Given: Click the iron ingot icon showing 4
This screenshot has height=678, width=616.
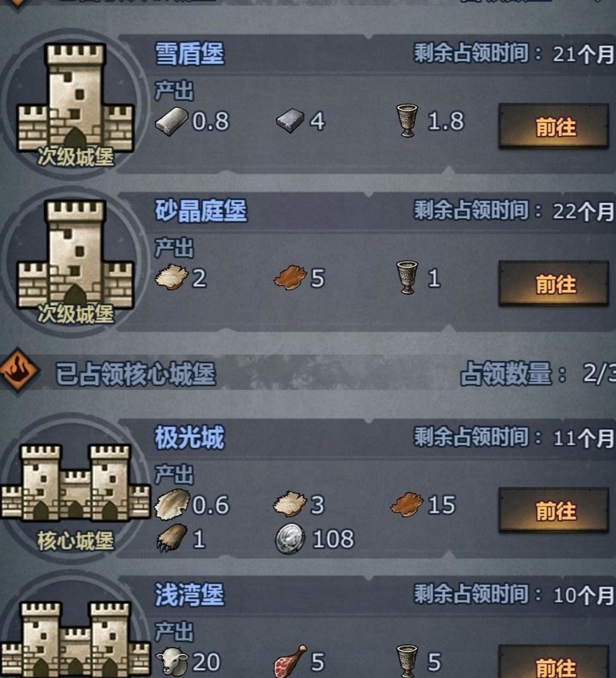Looking at the screenshot, I should point(290,121).
